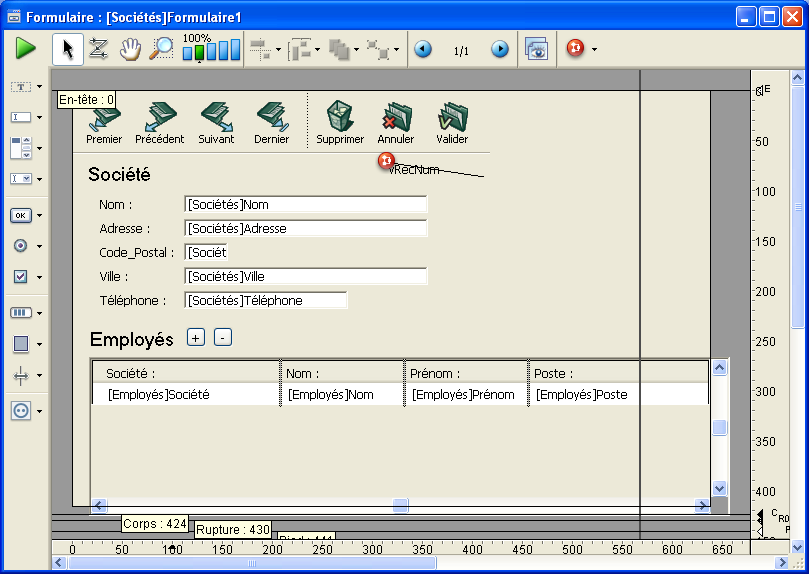Select the radio button object tool
This screenshot has height=574, width=809.
21,245
